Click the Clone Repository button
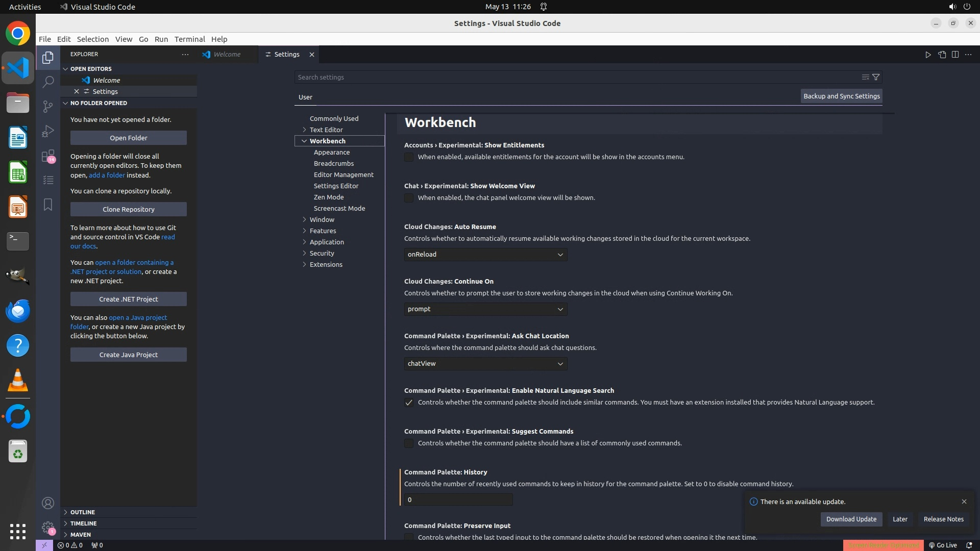Image resolution: width=980 pixels, height=551 pixels. [x=128, y=209]
